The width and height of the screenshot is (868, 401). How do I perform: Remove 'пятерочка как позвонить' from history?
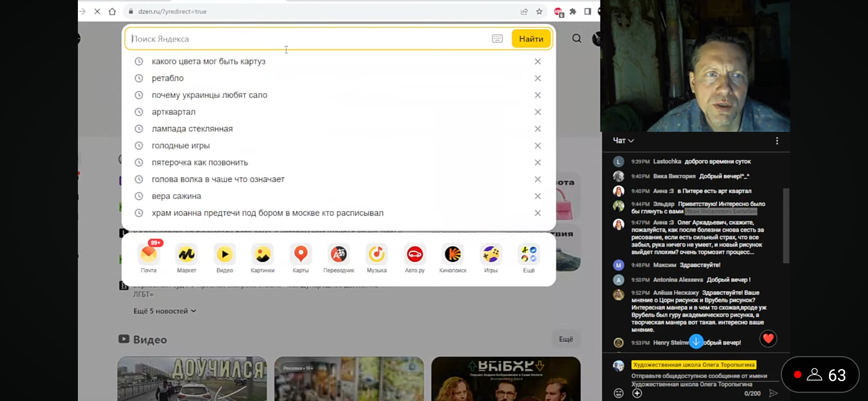tap(537, 163)
